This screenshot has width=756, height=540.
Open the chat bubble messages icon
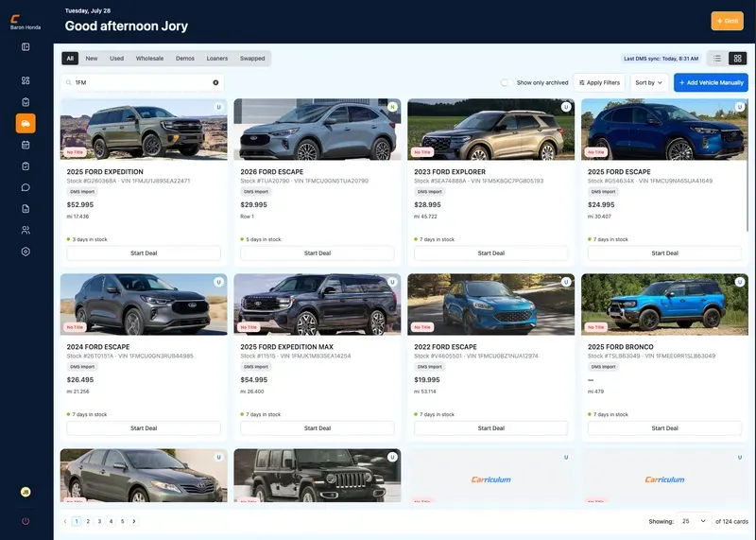[x=26, y=187]
